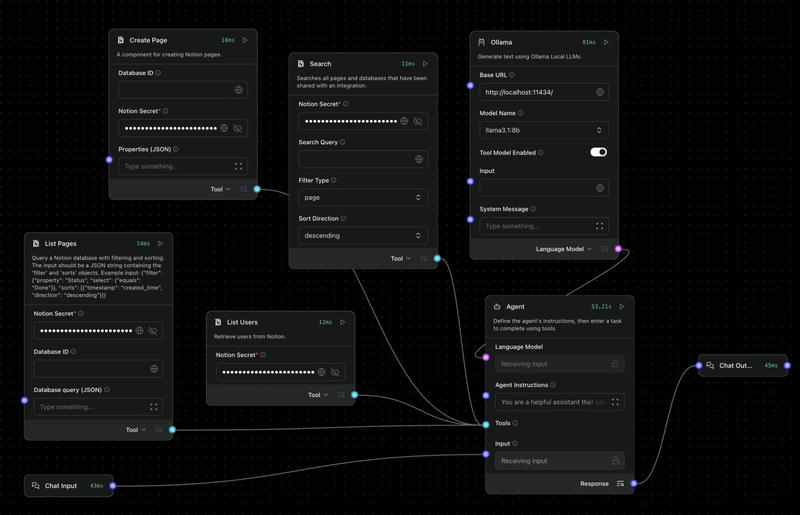
Task: Expand the Database query (JSON) editor
Action: [x=154, y=407]
